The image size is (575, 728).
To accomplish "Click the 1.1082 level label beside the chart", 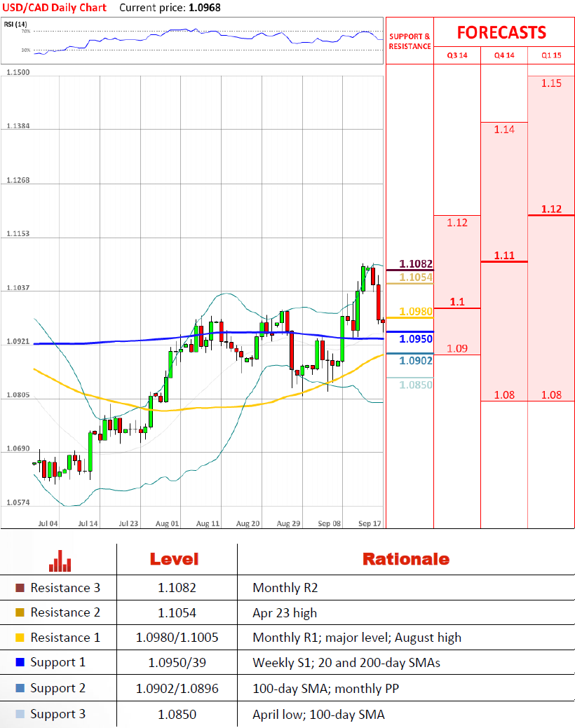I will [x=416, y=263].
